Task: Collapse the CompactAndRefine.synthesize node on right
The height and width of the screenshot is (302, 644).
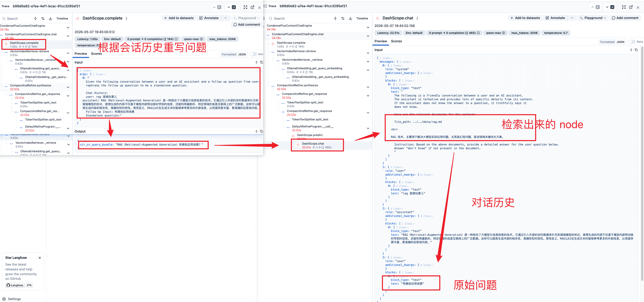Action: [368, 87]
